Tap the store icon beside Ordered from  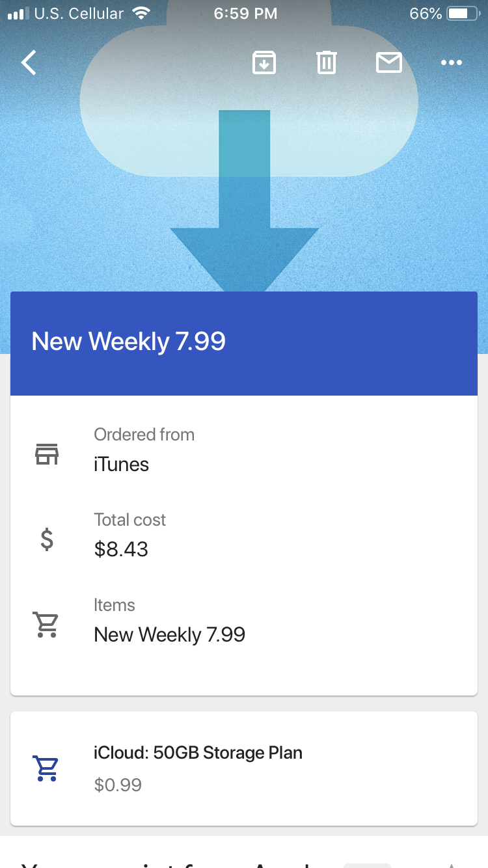point(47,454)
